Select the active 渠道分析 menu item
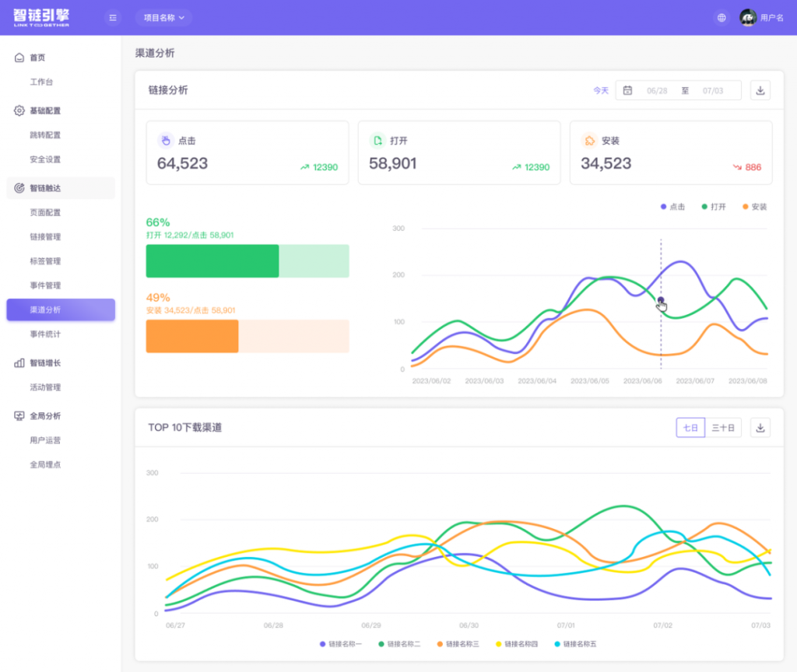 [x=61, y=310]
